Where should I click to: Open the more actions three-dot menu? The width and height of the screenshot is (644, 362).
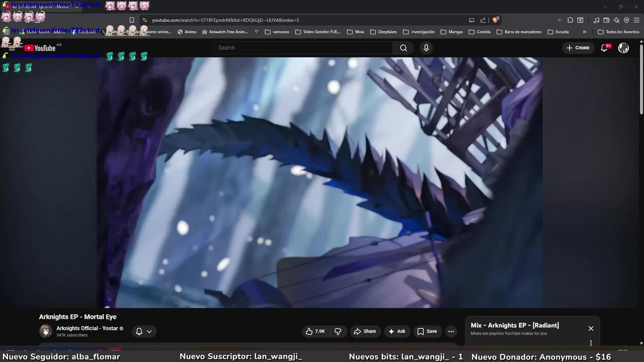click(451, 331)
